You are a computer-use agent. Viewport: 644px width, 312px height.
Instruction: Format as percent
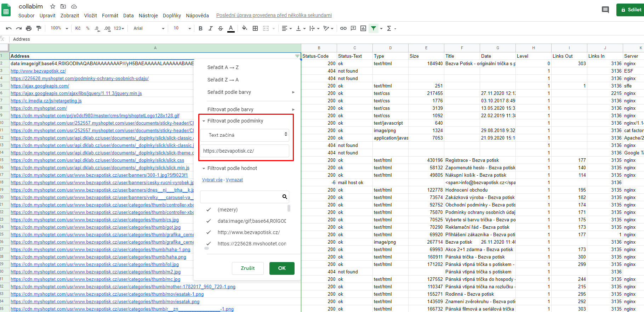pos(88,28)
